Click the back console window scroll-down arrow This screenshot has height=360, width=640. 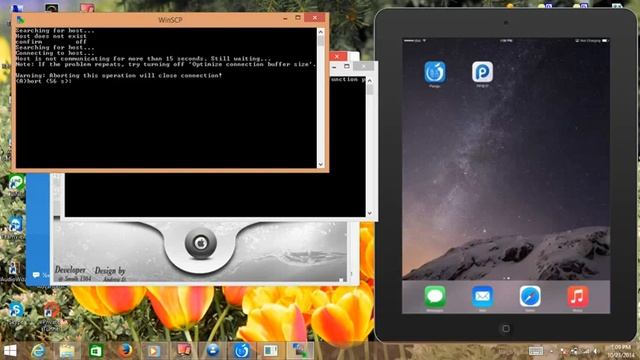[370, 213]
